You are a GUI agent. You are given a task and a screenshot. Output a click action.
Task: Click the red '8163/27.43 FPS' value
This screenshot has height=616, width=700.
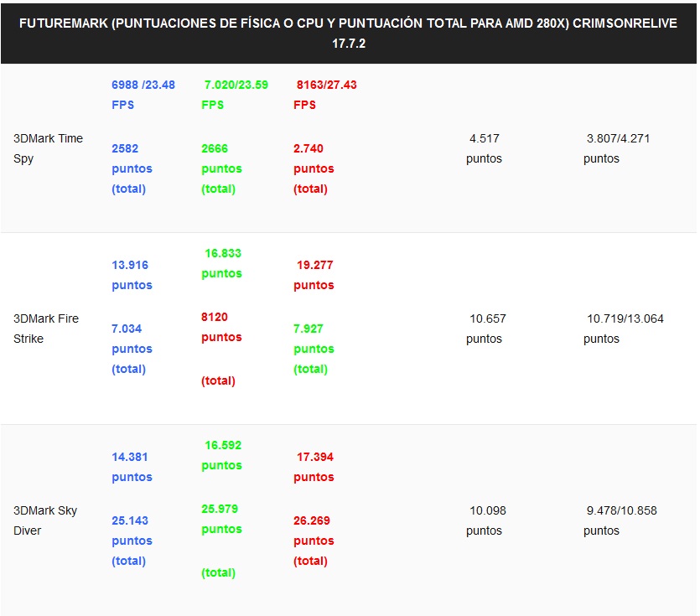(325, 95)
